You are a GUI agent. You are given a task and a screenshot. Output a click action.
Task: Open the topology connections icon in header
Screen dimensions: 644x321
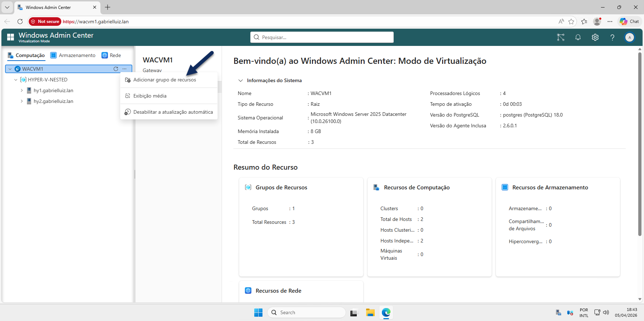pos(561,37)
